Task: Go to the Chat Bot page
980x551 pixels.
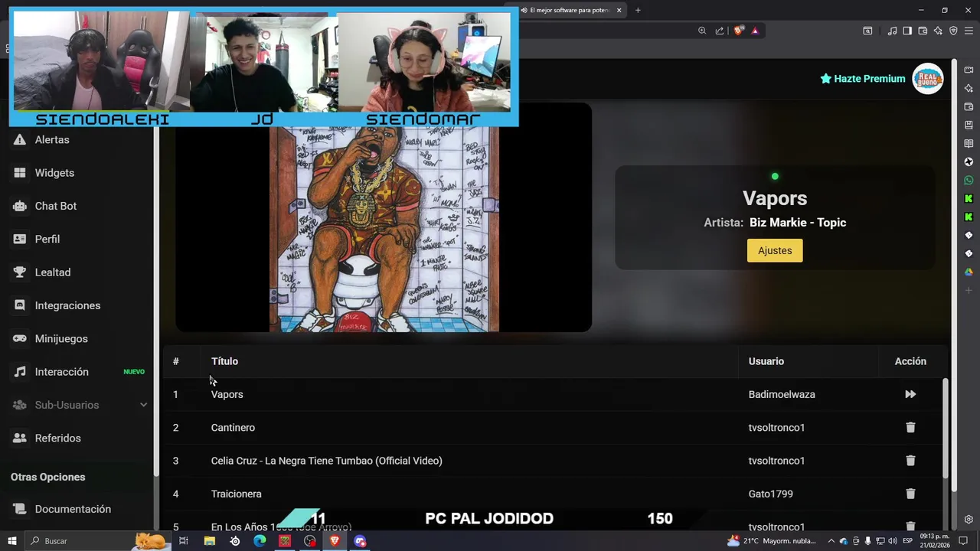Action: point(55,206)
